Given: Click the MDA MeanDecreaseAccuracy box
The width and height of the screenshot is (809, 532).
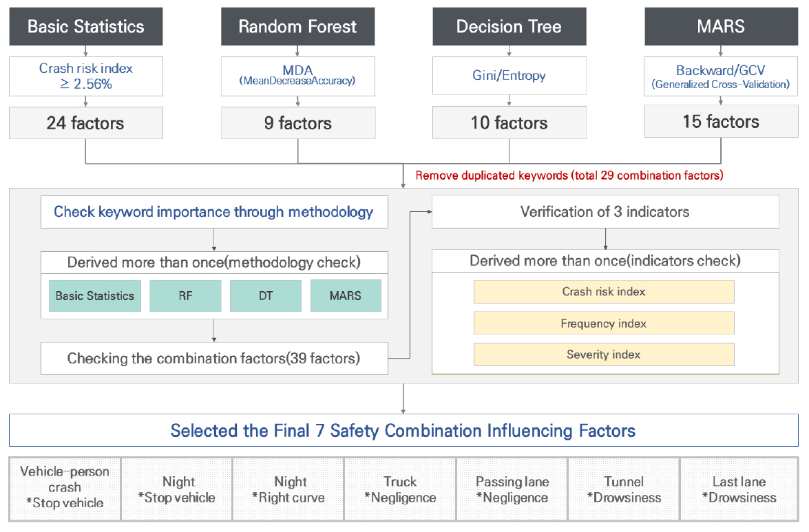Looking at the screenshot, I should [x=297, y=75].
